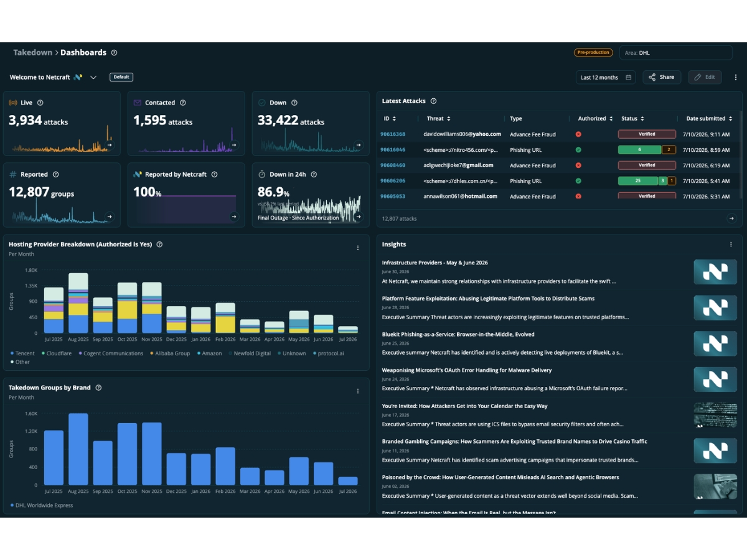
Task: Click help icon on Contacted card
Action: pos(183,103)
